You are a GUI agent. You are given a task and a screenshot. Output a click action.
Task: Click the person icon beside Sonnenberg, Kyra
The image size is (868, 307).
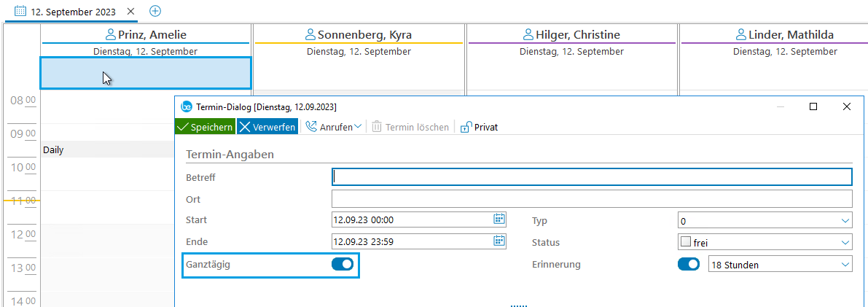[310, 35]
